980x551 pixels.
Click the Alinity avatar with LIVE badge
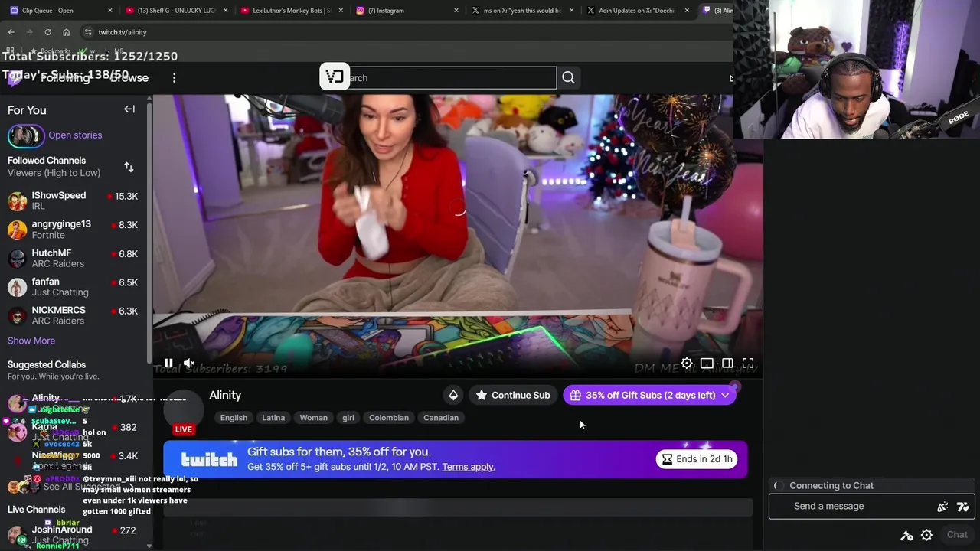184,413
